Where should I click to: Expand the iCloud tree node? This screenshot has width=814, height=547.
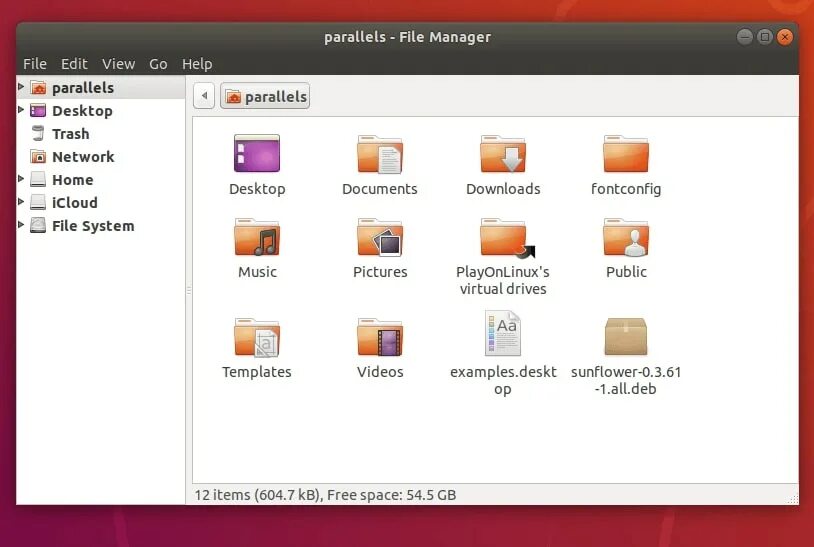pyautogui.click(x=21, y=201)
